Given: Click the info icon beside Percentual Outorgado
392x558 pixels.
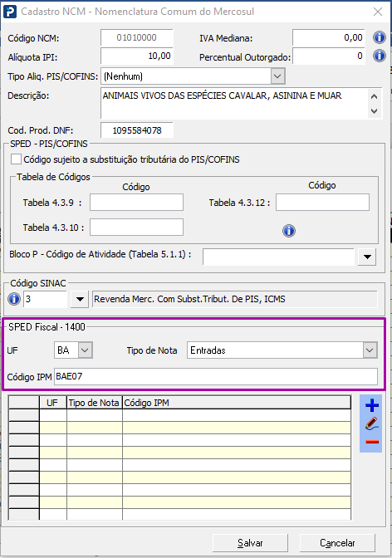Looking at the screenshot, I should click(x=380, y=56).
